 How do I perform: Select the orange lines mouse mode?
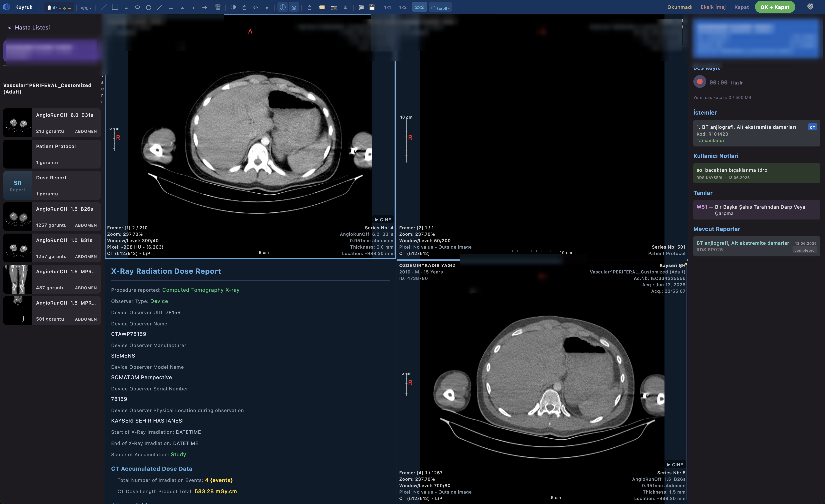pyautogui.click(x=70, y=7)
